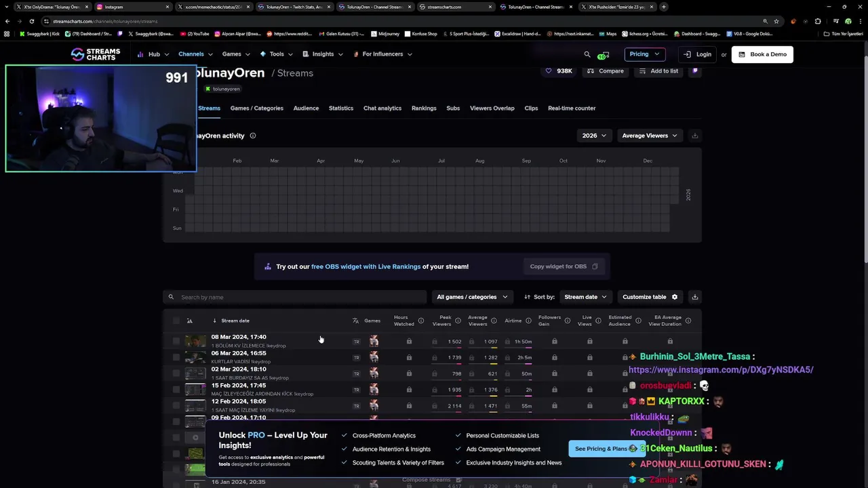The width and height of the screenshot is (868, 488).
Task: Click the browser back arrow
Action: 7,21
